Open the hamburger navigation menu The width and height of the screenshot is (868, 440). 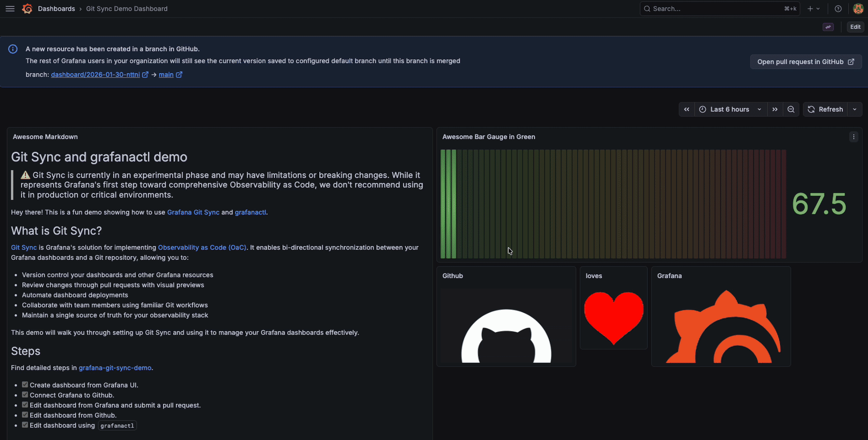point(10,9)
